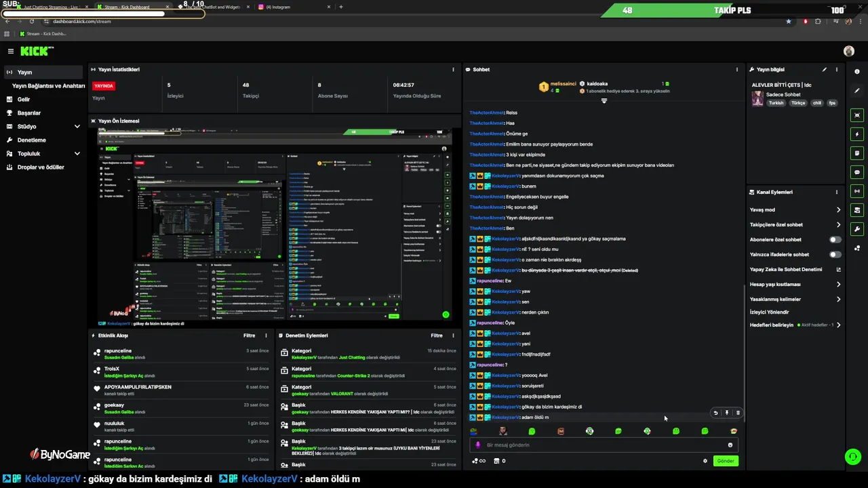Delete the hovered chat message
868x488 pixels.
(738, 413)
